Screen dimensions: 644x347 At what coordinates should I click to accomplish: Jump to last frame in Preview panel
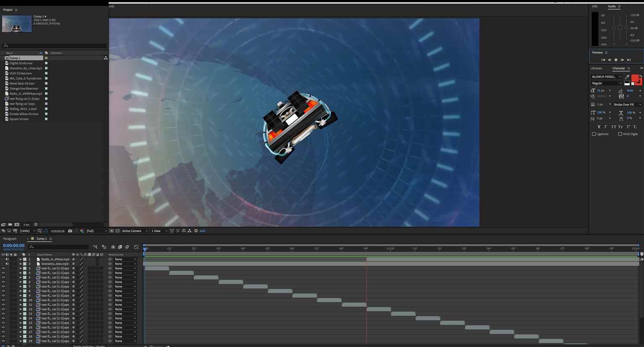629,60
